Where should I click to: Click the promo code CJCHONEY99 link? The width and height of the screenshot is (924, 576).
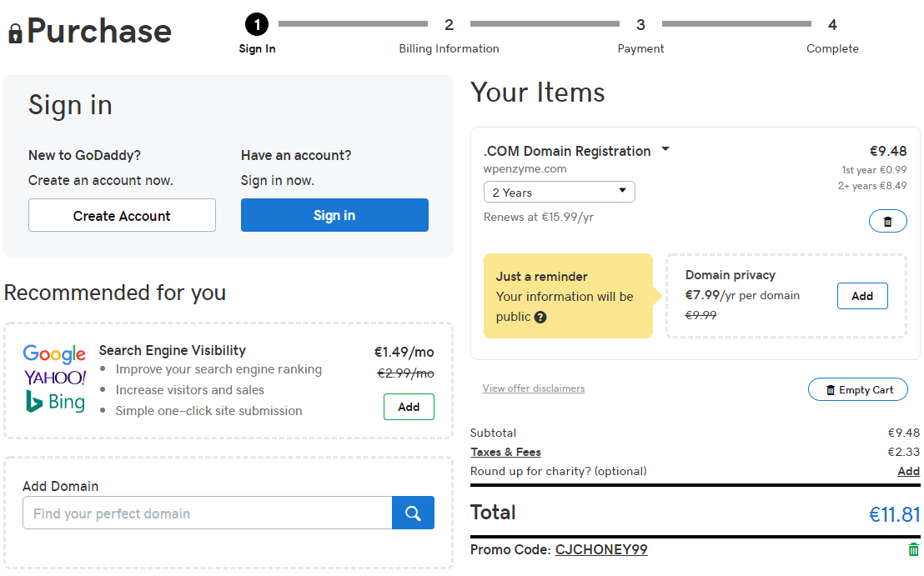[601, 549]
